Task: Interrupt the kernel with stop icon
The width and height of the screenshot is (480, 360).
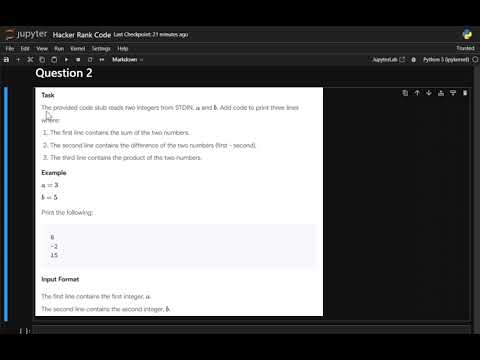Action: tap(78, 60)
